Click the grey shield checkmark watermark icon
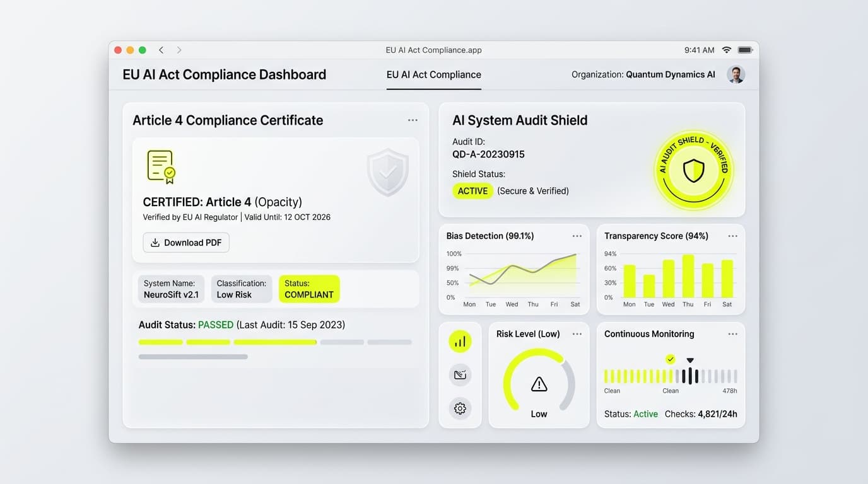The width and height of the screenshot is (868, 484). point(388,172)
